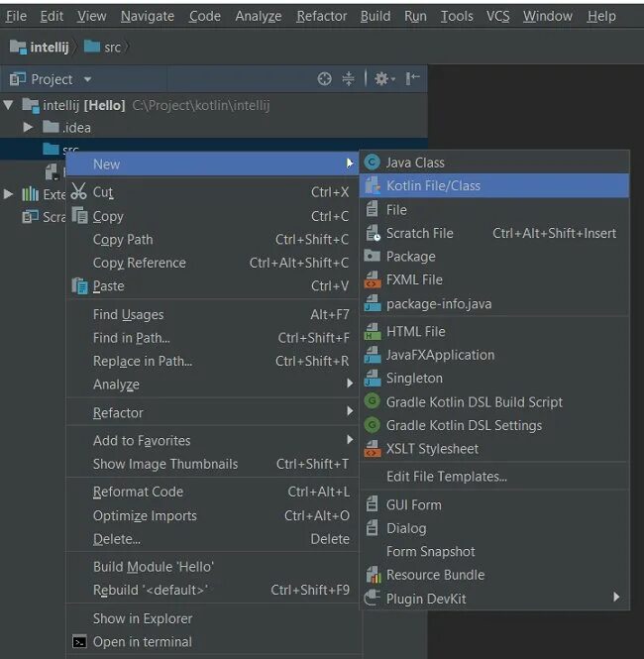Open the Add to Favorites submenu arrow

click(350, 440)
